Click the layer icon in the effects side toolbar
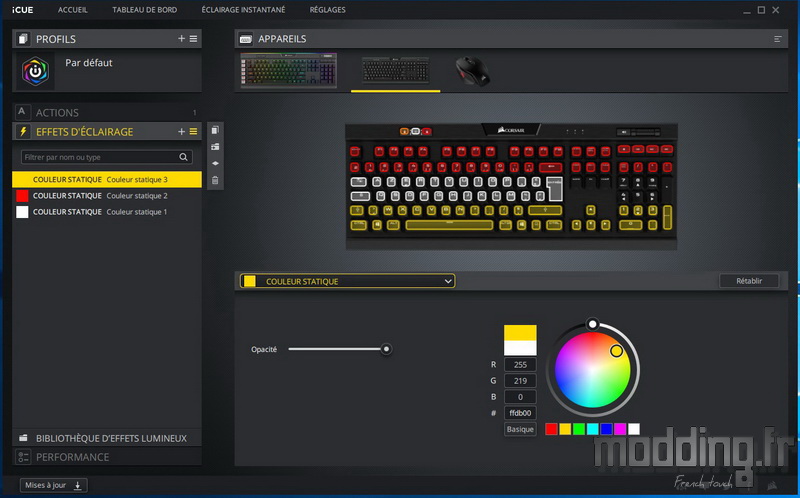 [x=215, y=163]
